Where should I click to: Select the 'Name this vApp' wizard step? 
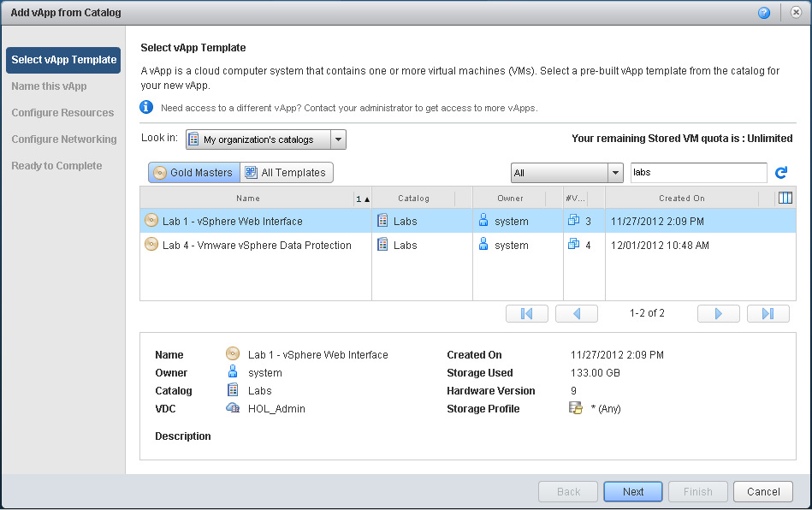click(49, 86)
